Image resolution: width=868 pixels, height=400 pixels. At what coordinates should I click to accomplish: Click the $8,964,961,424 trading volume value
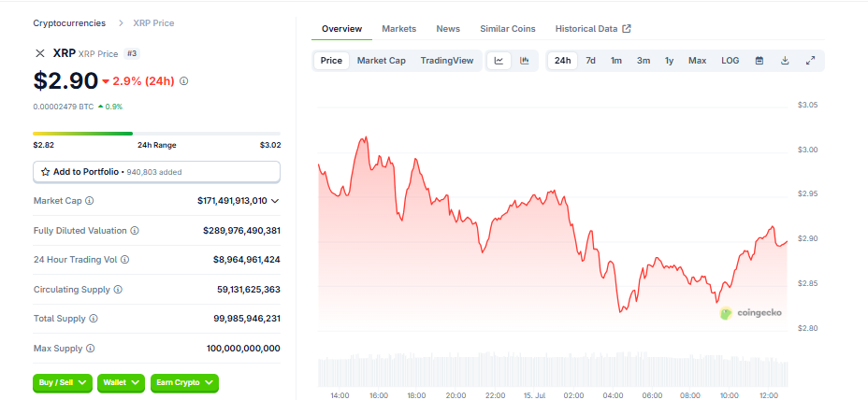[246, 260]
